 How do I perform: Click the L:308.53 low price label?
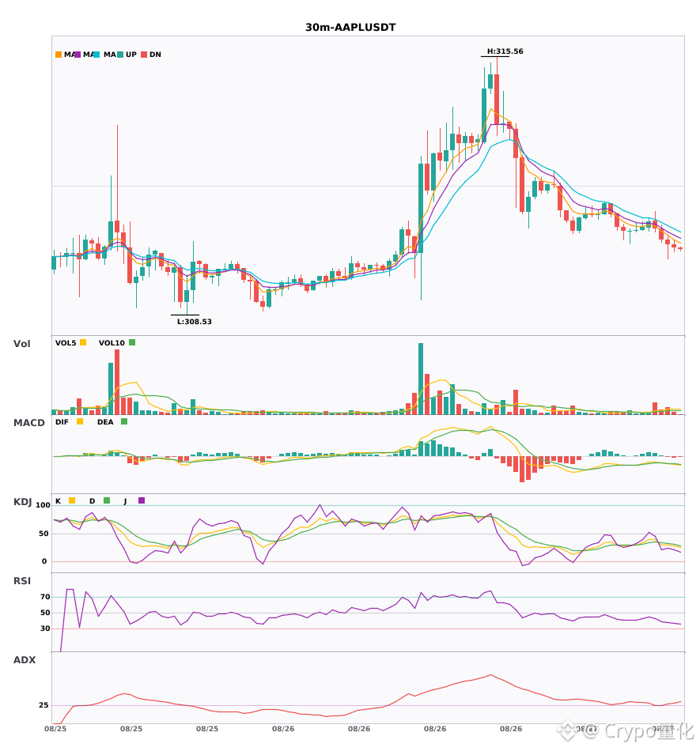[x=194, y=322]
